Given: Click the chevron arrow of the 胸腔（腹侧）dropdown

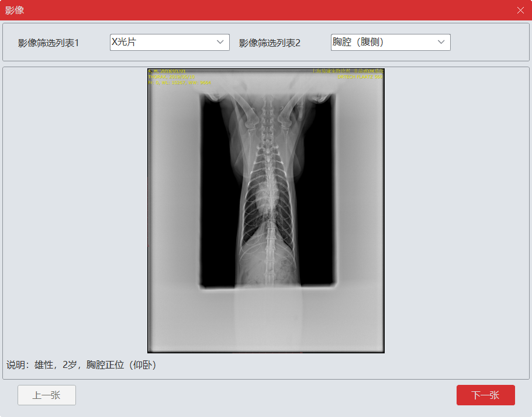Looking at the screenshot, I should [441, 42].
